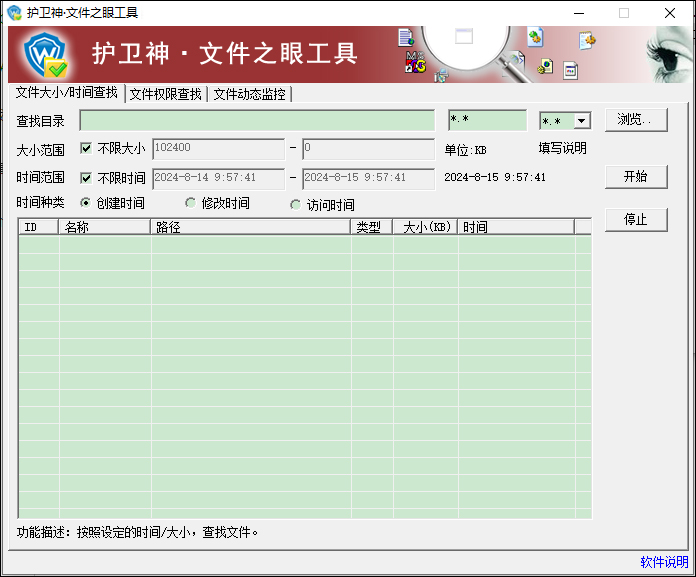The image size is (696, 577).
Task: Uncheck the 不限大小 checkbox
Action: coord(86,148)
